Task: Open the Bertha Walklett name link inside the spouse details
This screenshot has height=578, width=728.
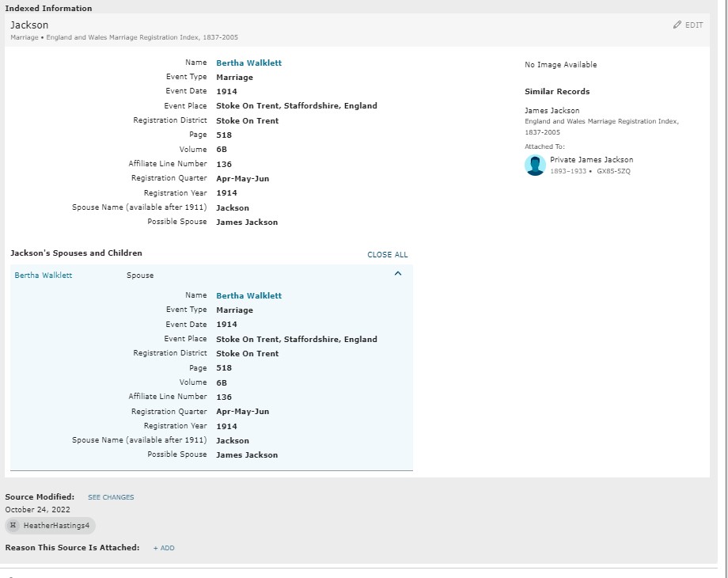Action: (248, 295)
